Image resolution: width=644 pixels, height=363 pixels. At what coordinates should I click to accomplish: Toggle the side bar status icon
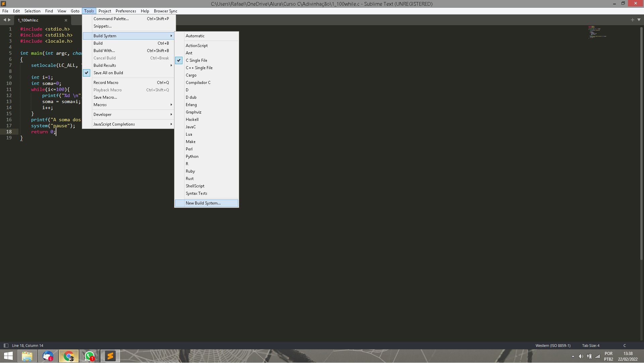tap(6, 346)
